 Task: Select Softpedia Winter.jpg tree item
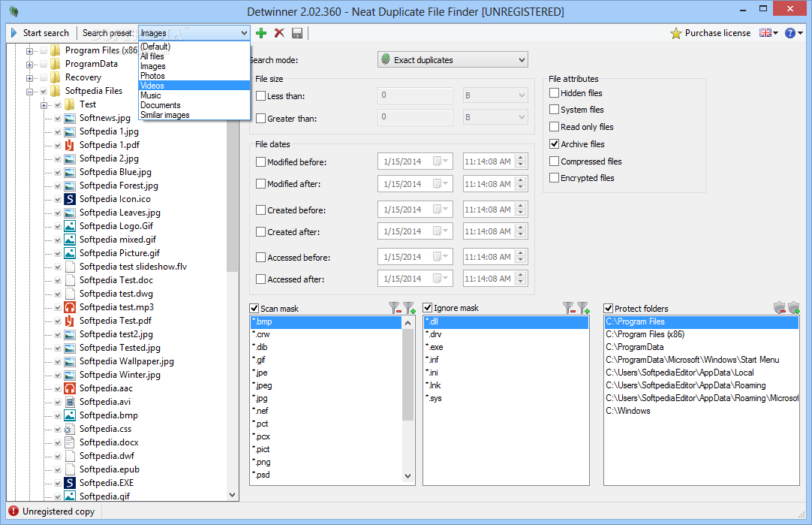click(x=119, y=375)
